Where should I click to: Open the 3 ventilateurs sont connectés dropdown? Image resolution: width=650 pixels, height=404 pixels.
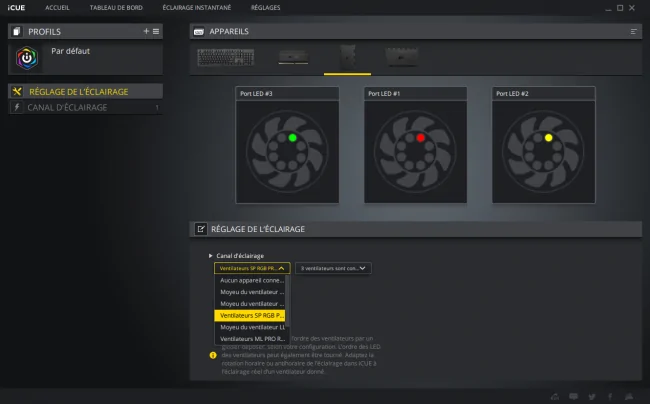click(333, 268)
